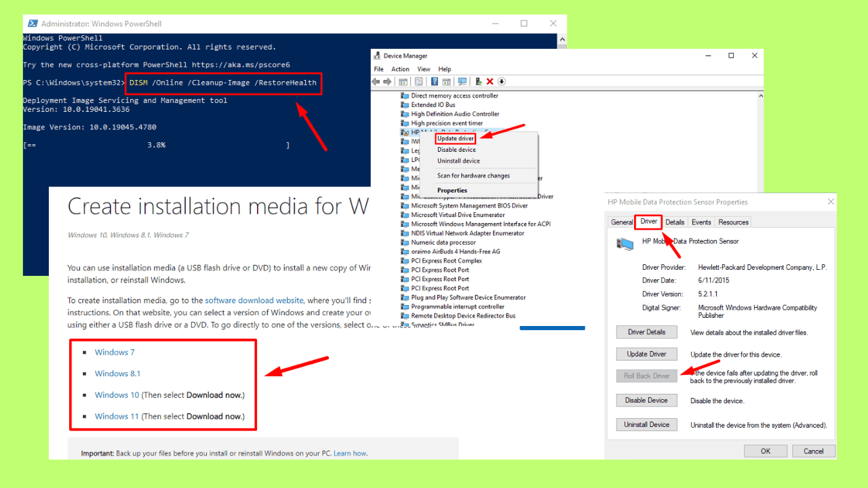The width and height of the screenshot is (868, 488).
Task: Click DISM RestoreHealth command text in PowerShell
Action: [223, 83]
